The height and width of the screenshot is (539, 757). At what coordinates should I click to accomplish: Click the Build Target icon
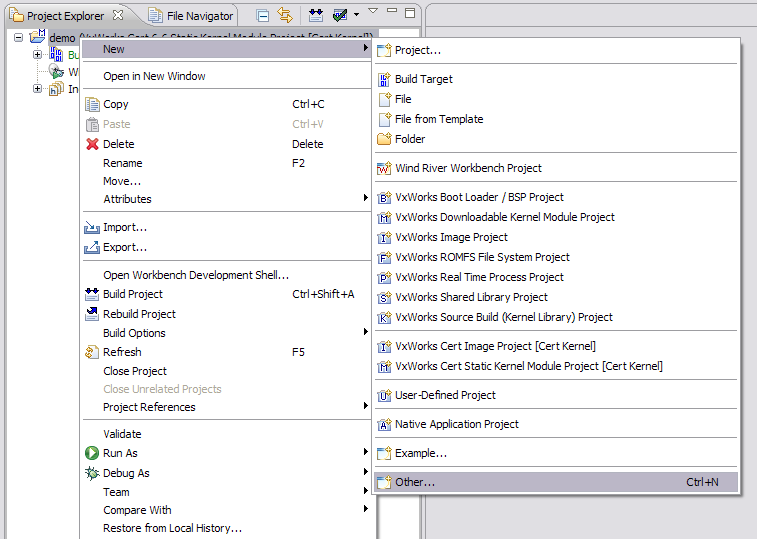384,79
